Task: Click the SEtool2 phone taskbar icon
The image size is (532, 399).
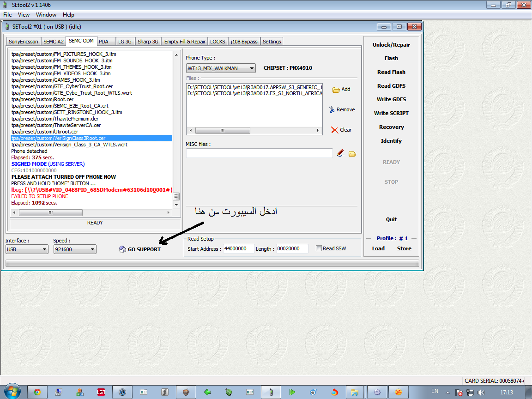Action: click(271, 392)
